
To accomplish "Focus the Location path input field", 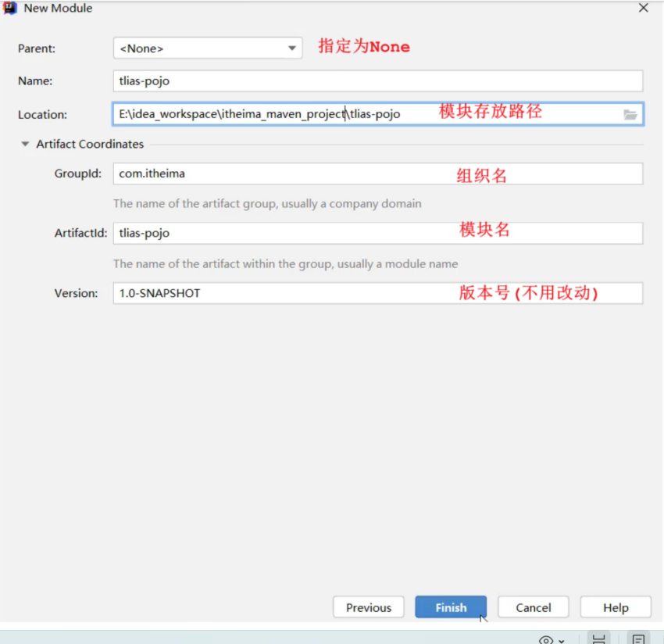I will pos(367,114).
